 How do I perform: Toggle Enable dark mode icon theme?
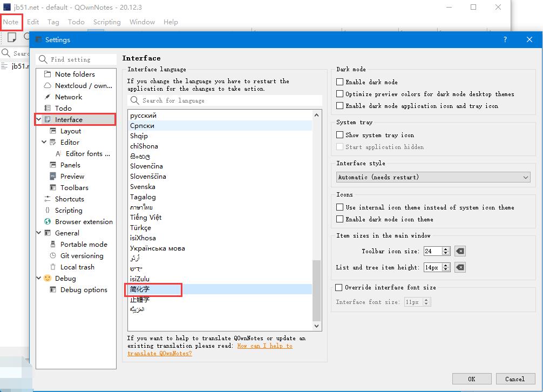(340, 219)
